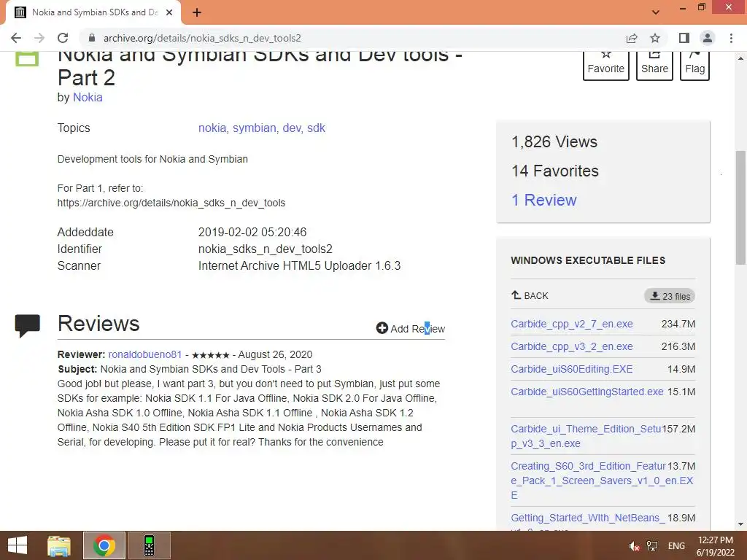Open Chrome three-dot menu

[x=731, y=38]
